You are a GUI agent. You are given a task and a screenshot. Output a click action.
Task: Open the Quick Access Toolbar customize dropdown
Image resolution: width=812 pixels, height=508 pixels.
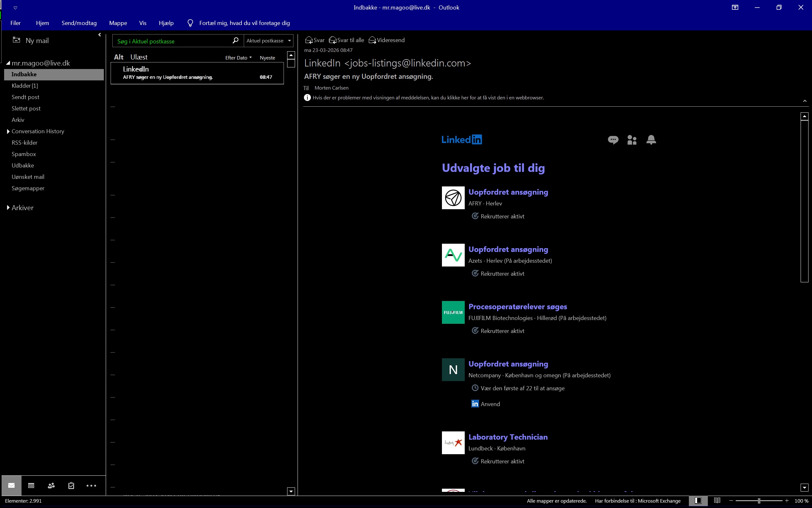pos(15,8)
